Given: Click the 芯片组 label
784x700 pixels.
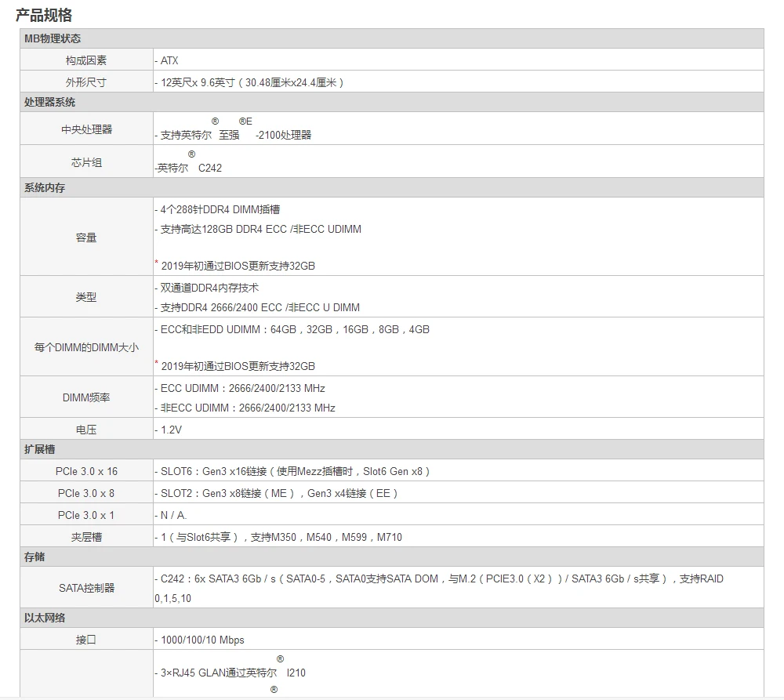Looking at the screenshot, I should (x=86, y=162).
